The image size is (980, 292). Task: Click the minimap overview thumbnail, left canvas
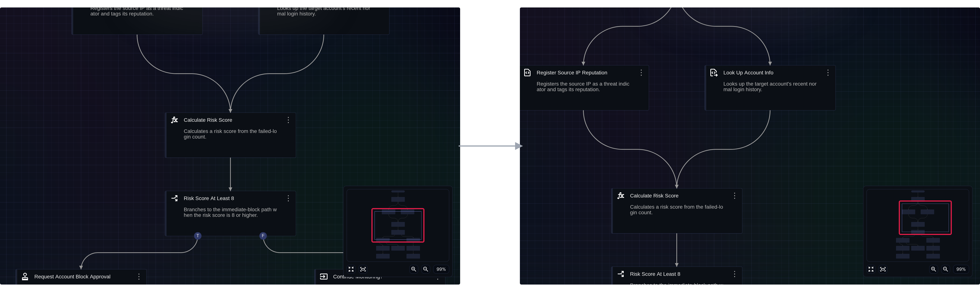coord(398,225)
